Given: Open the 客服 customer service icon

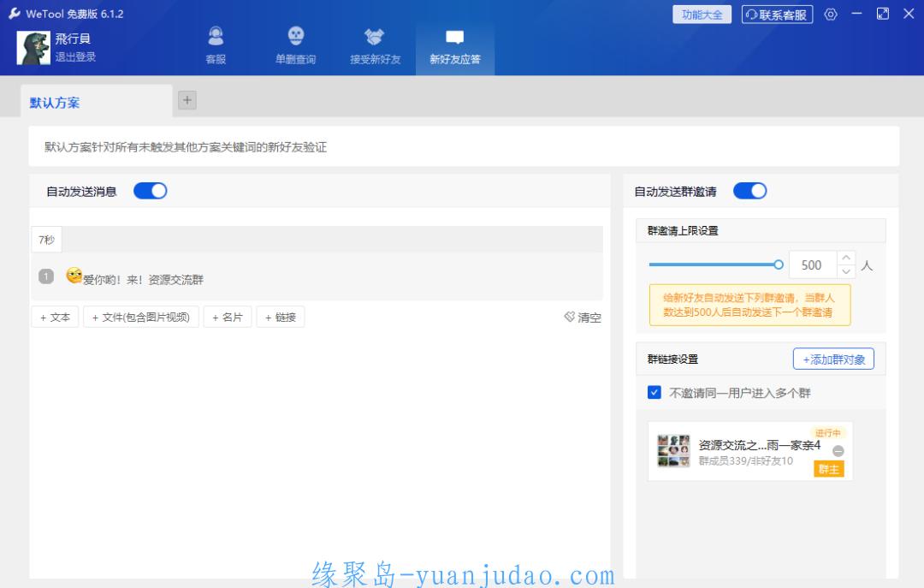Looking at the screenshot, I should [216, 37].
